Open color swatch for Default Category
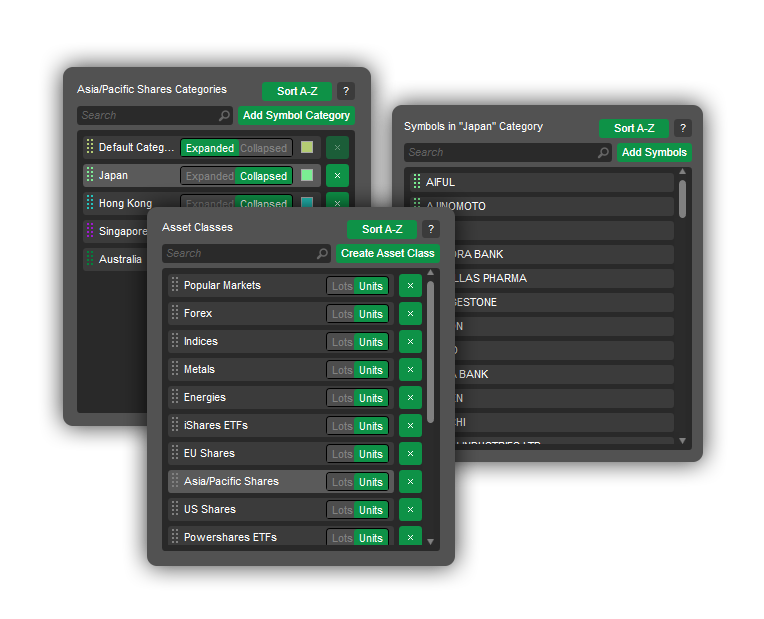The image size is (764, 619). click(x=307, y=147)
